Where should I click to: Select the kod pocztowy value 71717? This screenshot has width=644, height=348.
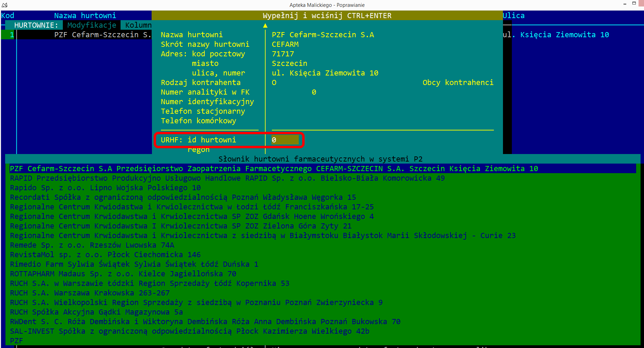[x=283, y=54]
